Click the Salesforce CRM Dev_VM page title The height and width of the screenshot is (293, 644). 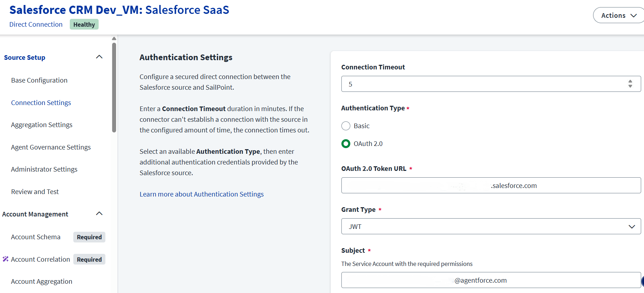[x=119, y=10]
